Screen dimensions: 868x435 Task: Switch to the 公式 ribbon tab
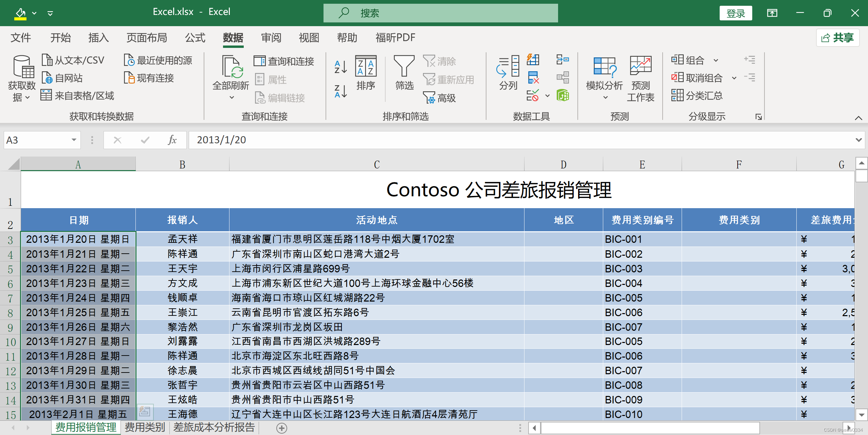[x=195, y=37]
